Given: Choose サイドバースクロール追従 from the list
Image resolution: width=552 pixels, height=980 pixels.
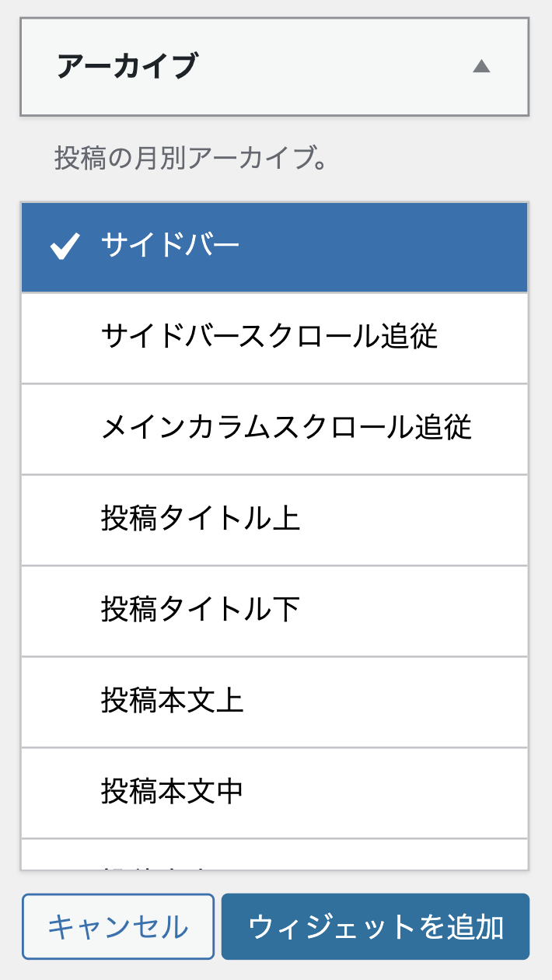Looking at the screenshot, I should [x=269, y=338].
